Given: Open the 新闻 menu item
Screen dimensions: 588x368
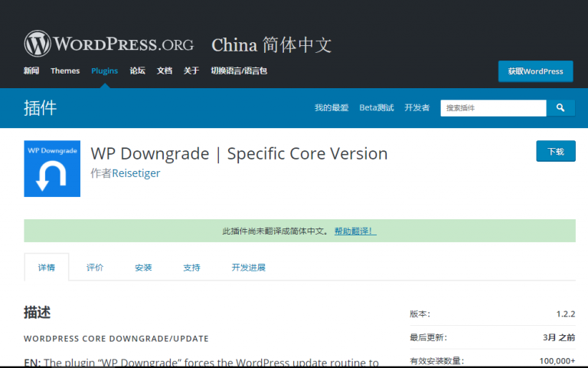Looking at the screenshot, I should 31,71.
